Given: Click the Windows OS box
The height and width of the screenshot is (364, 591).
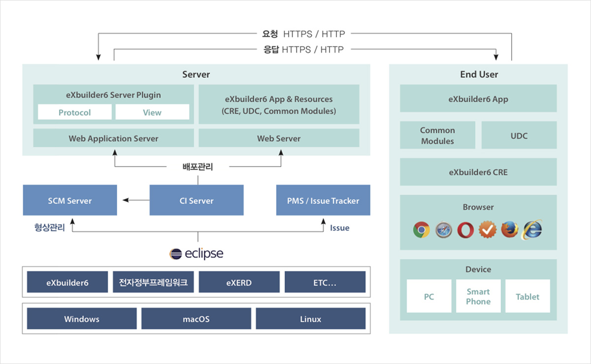Looking at the screenshot, I should pos(82,319).
